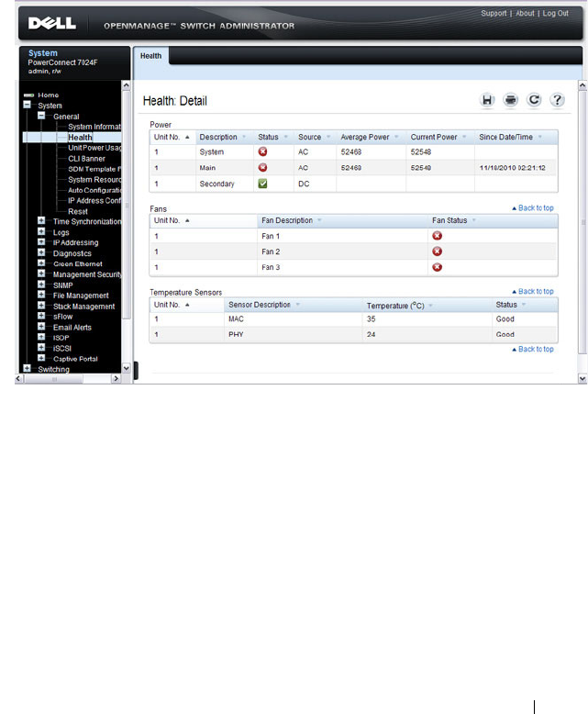Viewport: 588px width, 714px height.
Task: Sort Fans table by Fan Description
Action: point(342,220)
